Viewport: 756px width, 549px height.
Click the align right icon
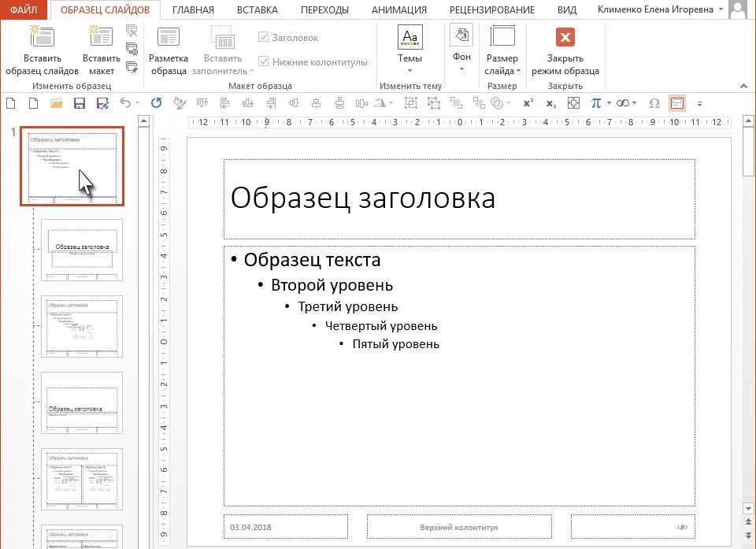(271, 102)
